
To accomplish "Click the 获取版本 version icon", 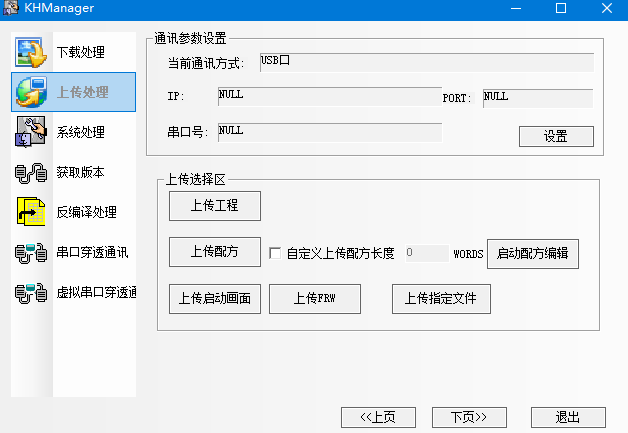I will tap(31, 173).
